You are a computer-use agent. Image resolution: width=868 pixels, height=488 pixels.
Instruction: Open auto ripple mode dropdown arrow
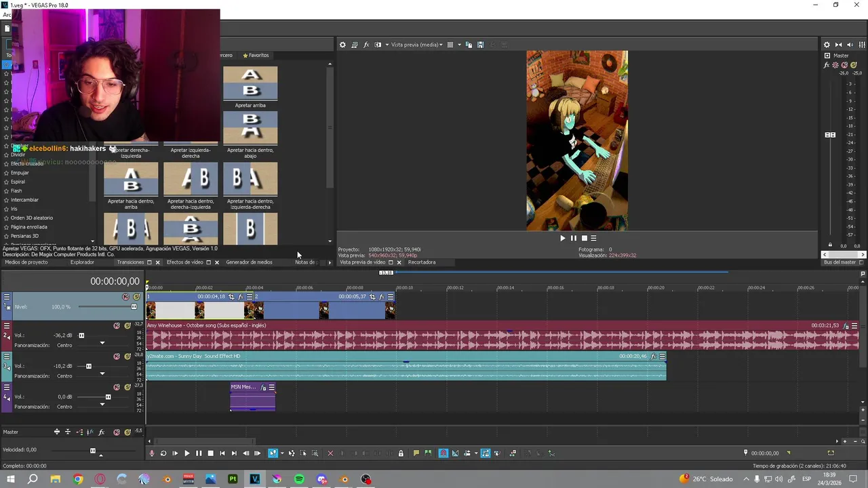475,453
